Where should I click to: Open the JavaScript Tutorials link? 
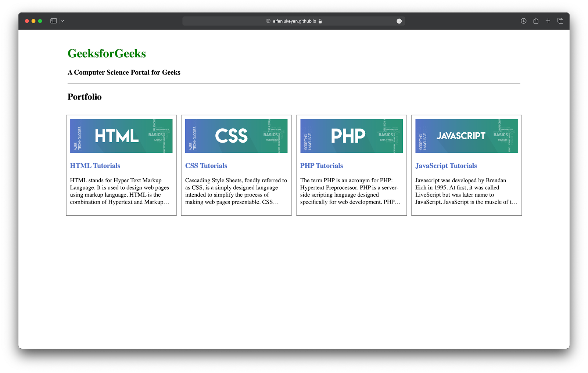446,166
